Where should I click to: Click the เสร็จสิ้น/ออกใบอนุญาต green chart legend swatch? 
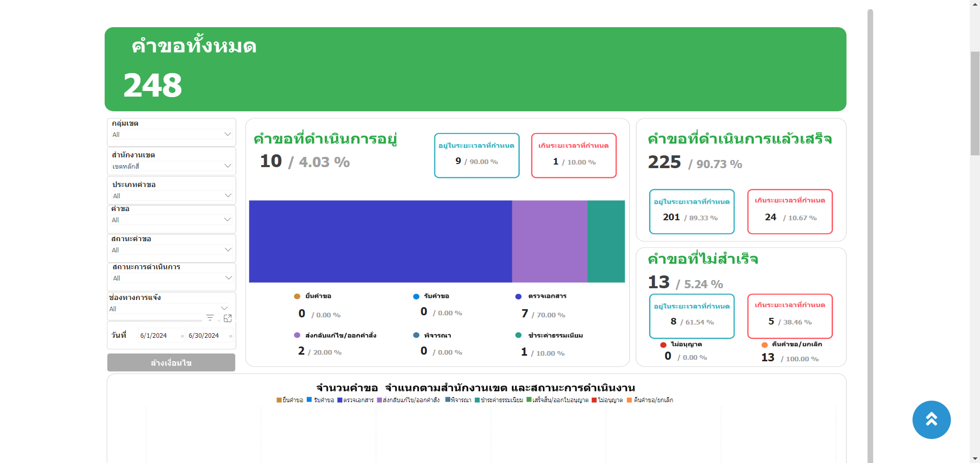529,400
